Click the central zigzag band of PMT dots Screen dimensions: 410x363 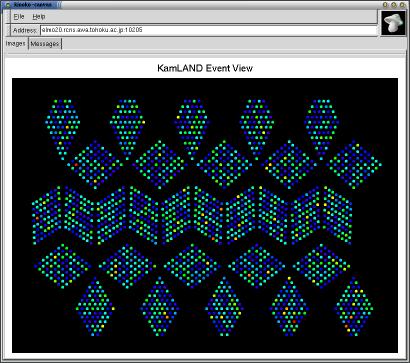coord(192,215)
